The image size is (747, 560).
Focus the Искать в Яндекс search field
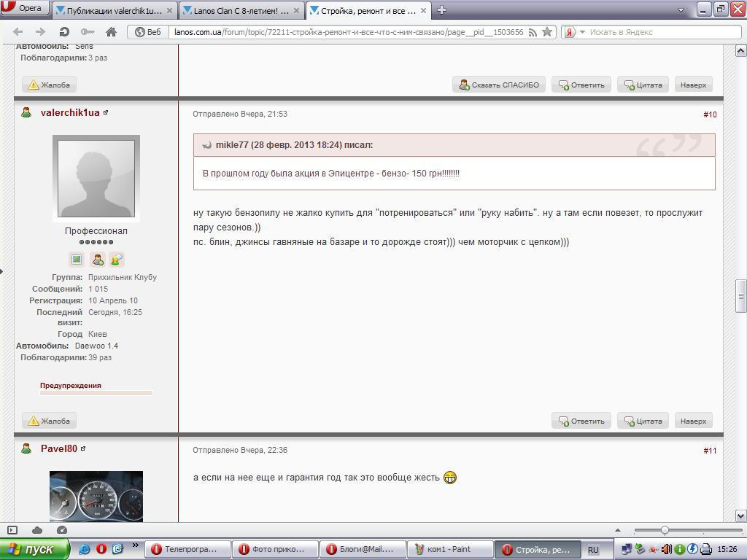point(664,32)
